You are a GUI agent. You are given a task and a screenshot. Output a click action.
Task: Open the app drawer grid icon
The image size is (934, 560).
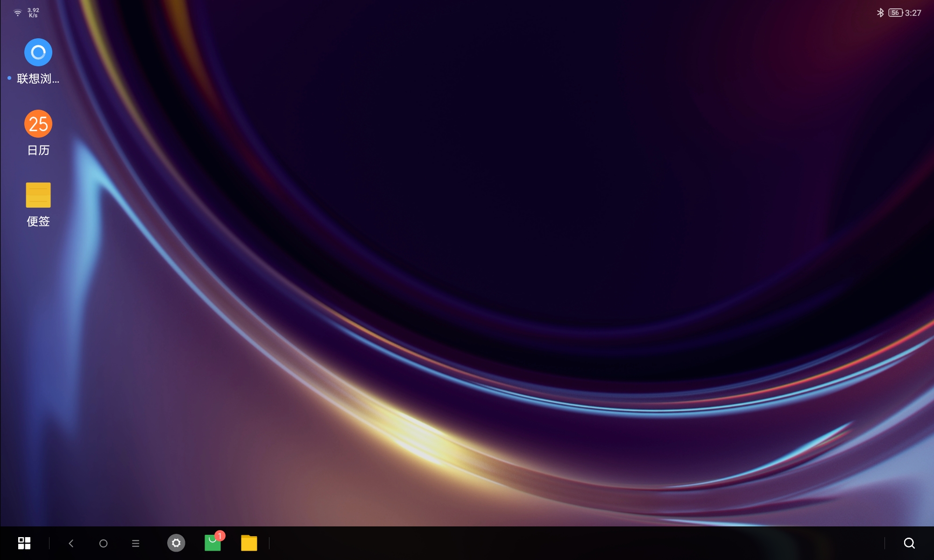pyautogui.click(x=24, y=543)
